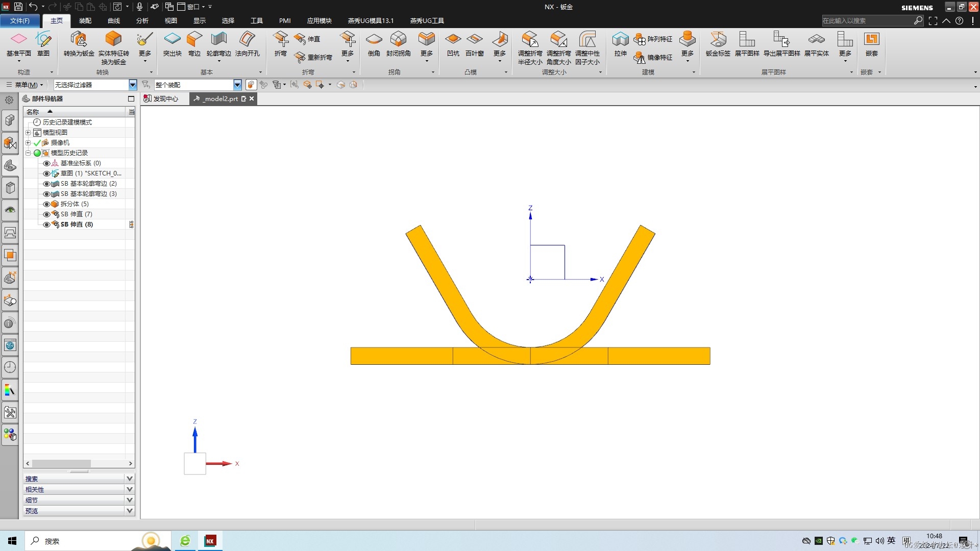Hide SB 基本轮廓弯边 (3) feature
This screenshot has width=980, height=551.
pyautogui.click(x=46, y=194)
